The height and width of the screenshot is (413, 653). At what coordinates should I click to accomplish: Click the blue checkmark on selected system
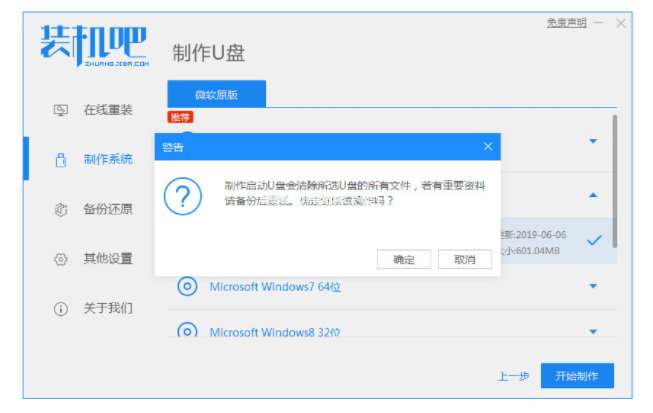[593, 240]
